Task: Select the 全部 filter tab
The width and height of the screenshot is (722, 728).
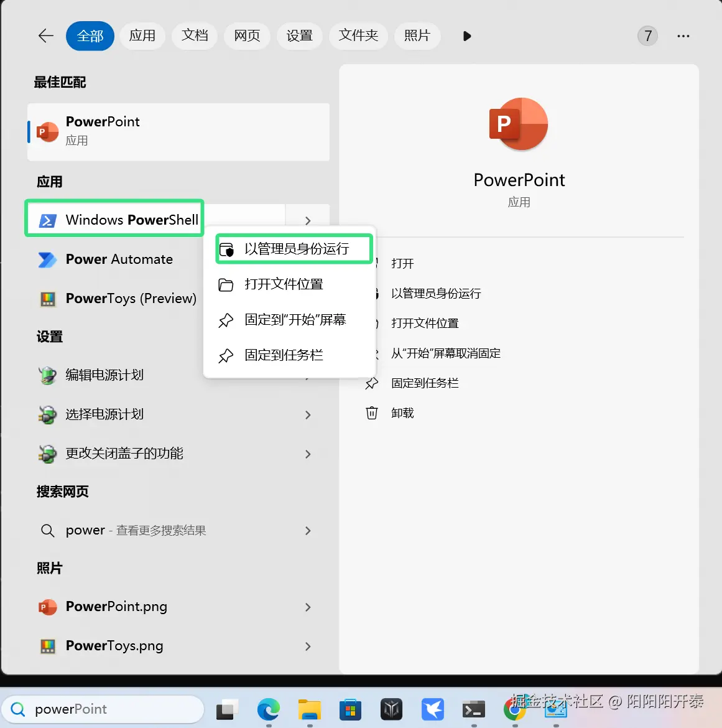Action: click(90, 35)
